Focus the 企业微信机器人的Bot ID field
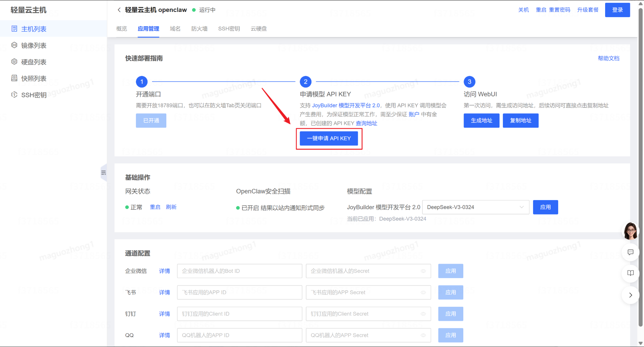This screenshot has height=347, width=644. 240,271
